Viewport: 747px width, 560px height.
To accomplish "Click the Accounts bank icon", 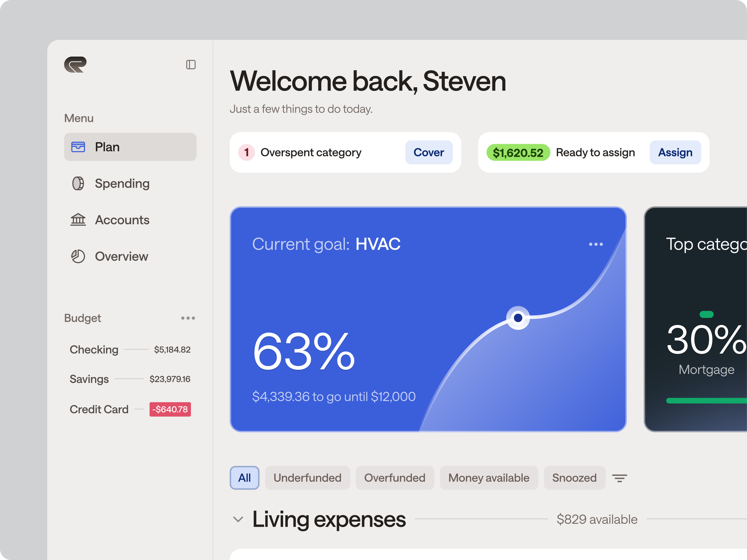I will coord(78,219).
